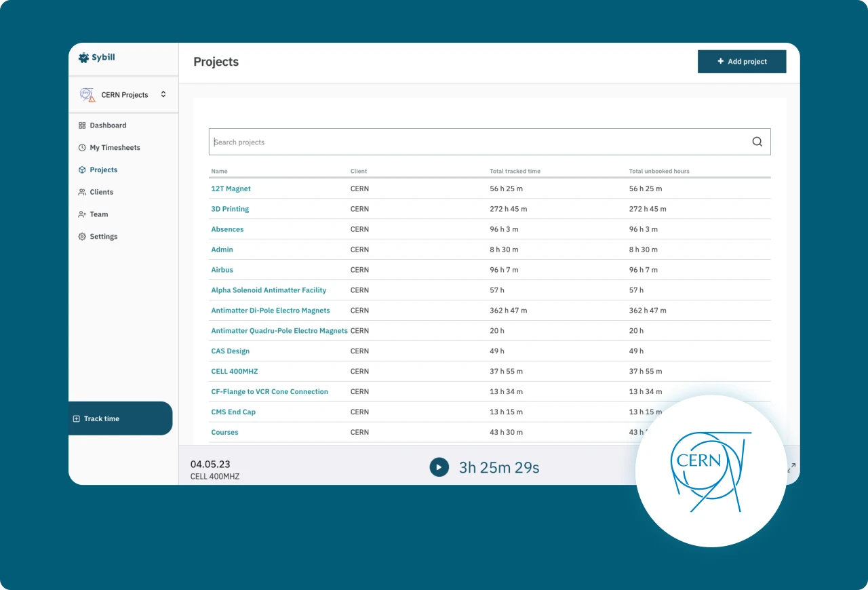
Task: Open the Clients section icon
Action: click(x=82, y=192)
